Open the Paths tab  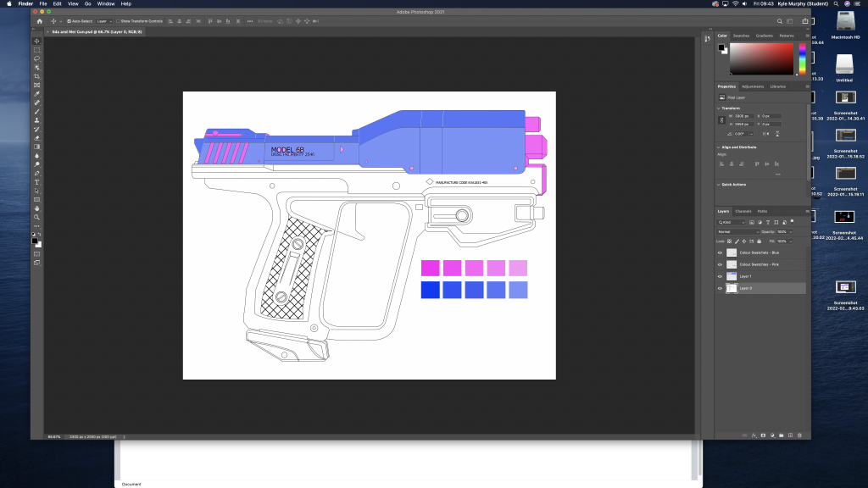[x=762, y=211]
